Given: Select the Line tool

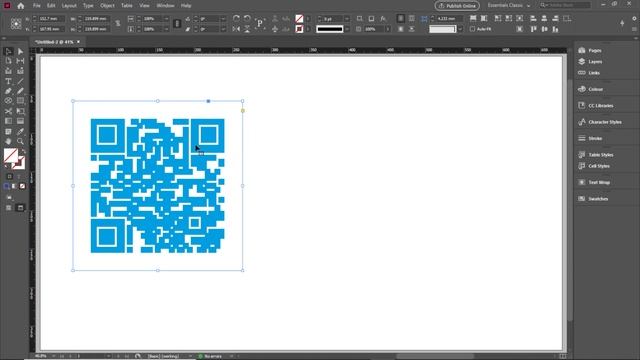Looking at the screenshot, I should click(20, 81).
